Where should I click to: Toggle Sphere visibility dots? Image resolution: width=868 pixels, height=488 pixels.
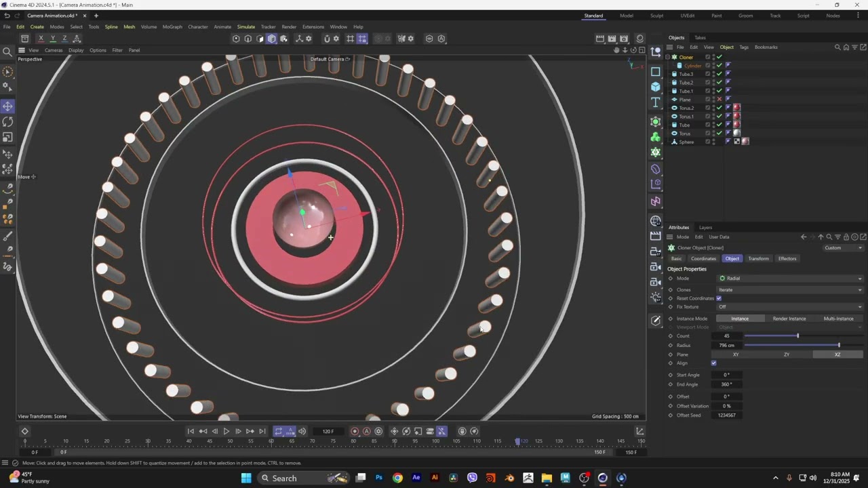[713, 142]
